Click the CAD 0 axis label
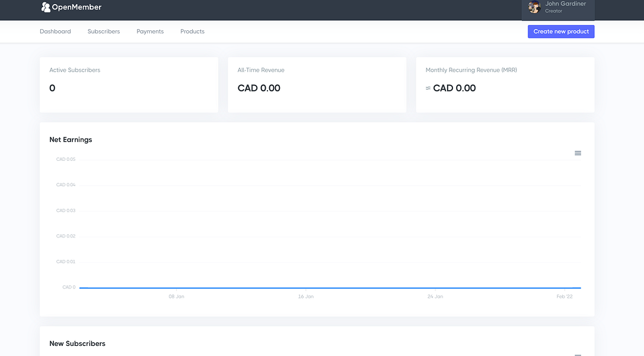 pos(69,287)
